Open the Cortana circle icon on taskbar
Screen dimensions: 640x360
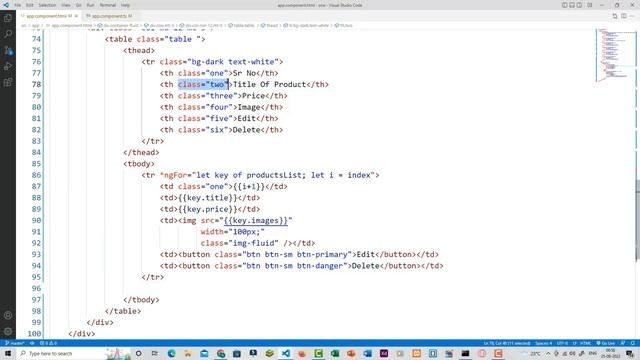coord(138,353)
